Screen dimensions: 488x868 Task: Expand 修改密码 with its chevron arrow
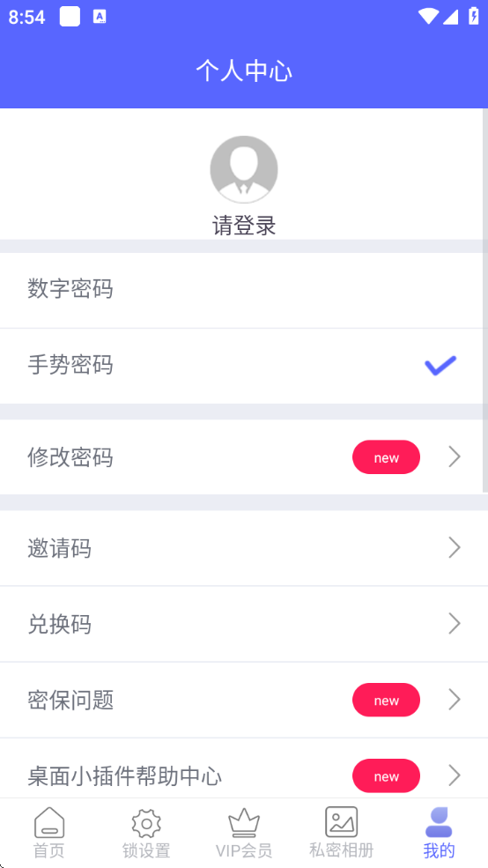click(455, 457)
